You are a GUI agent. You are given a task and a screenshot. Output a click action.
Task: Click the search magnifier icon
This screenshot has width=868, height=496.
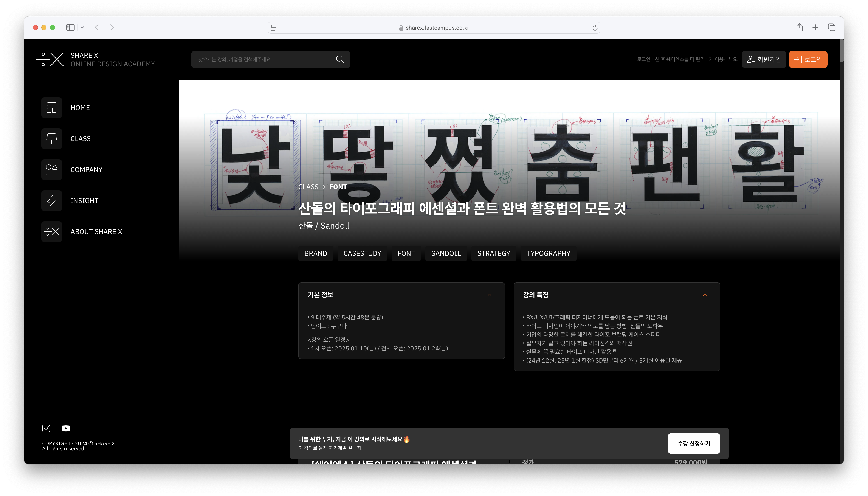(x=340, y=59)
